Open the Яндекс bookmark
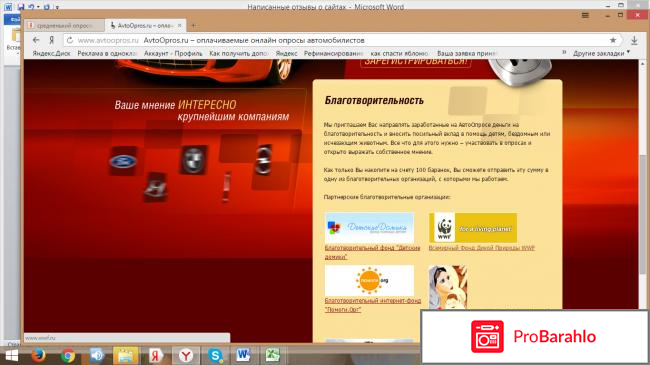This screenshot has height=365, width=650. pos(286,54)
